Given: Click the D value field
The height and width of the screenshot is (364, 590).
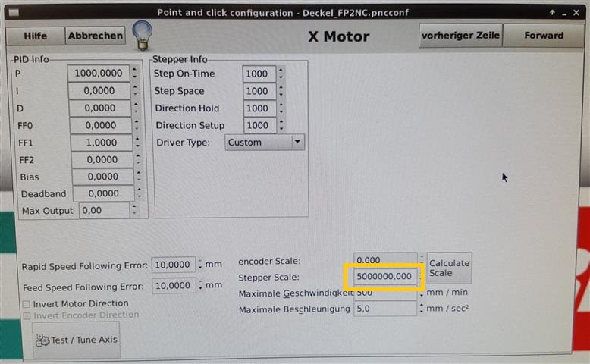Looking at the screenshot, I should click(99, 108).
